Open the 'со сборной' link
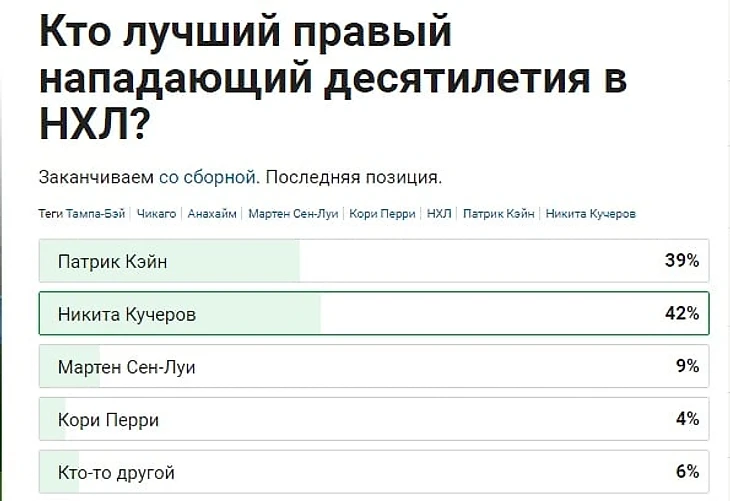The image size is (730, 501). click(x=208, y=177)
